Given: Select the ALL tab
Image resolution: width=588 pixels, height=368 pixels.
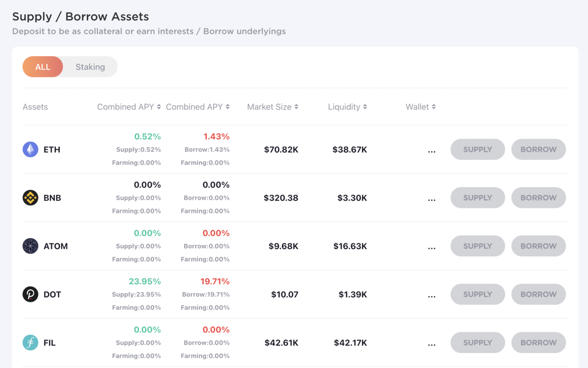Looking at the screenshot, I should [43, 67].
